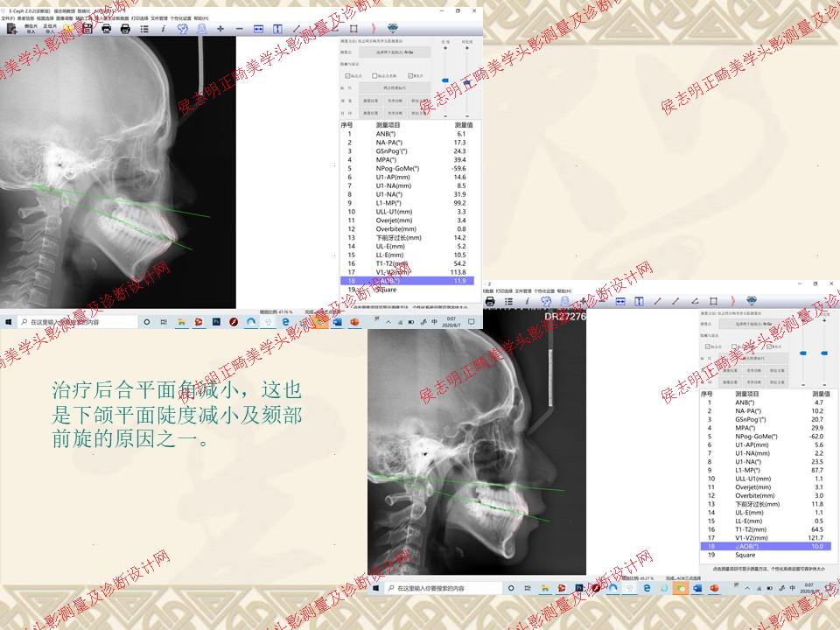This screenshot has height=630, width=840.
Task: Open the list icon in upper window toolbar
Action: (144, 29)
